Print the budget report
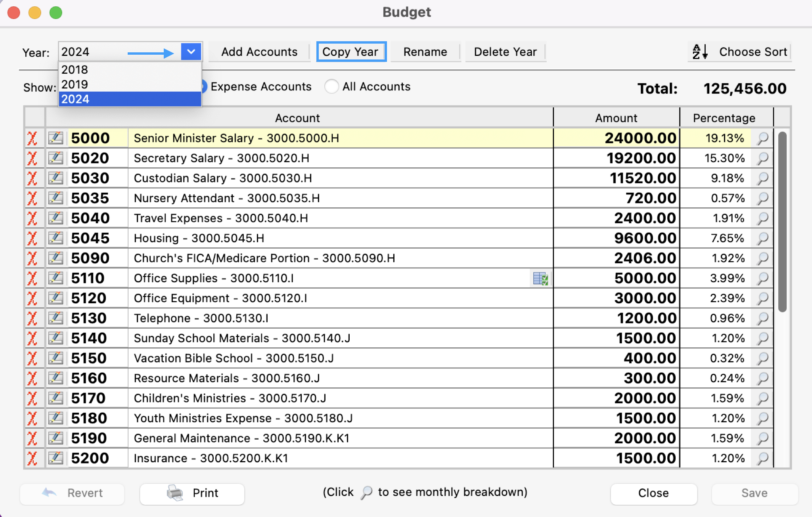Screen dimensions: 812x517 coord(192,493)
